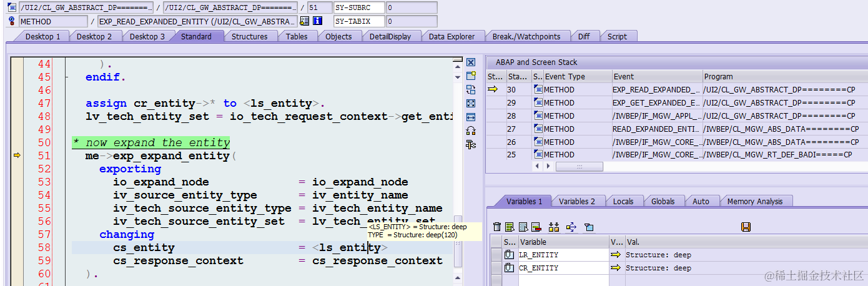Collapse the code block at line 45
The width and height of the screenshot is (868, 286).
pyautogui.click(x=66, y=78)
